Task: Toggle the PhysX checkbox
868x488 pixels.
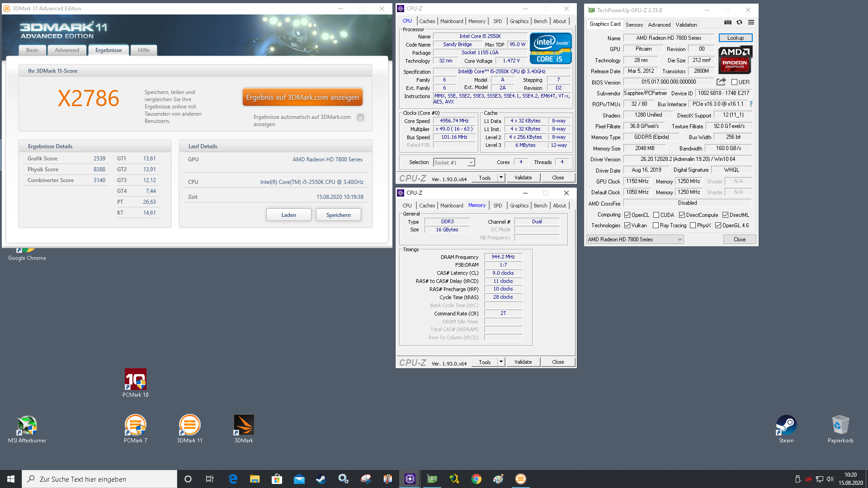Action: click(693, 225)
